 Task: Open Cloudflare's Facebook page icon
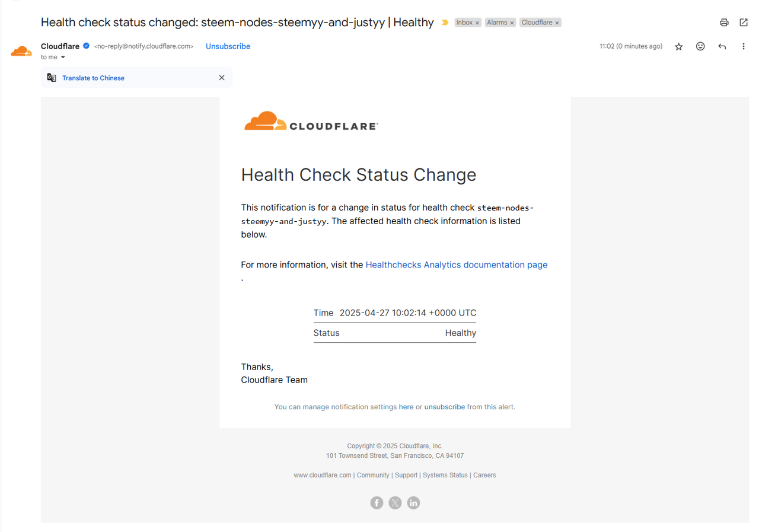(x=377, y=503)
